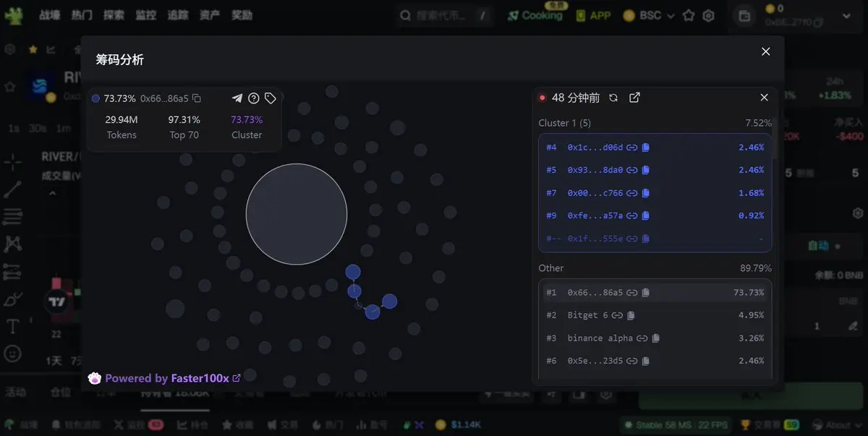The height and width of the screenshot is (436, 868).
Task: Open the help question-mark icon in info card
Action: click(x=254, y=98)
